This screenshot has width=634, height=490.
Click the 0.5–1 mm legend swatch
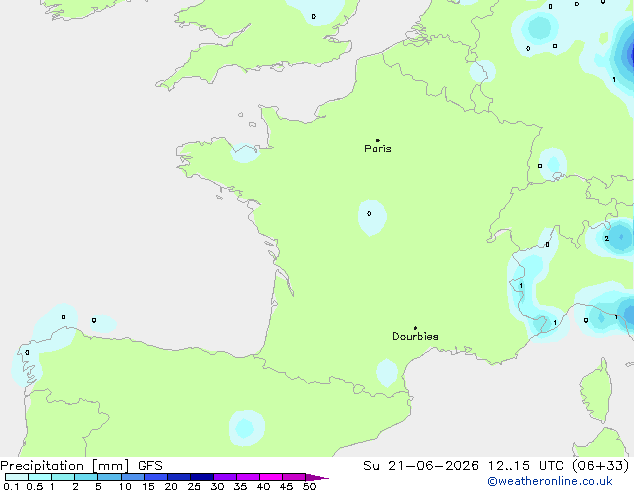click(40, 477)
